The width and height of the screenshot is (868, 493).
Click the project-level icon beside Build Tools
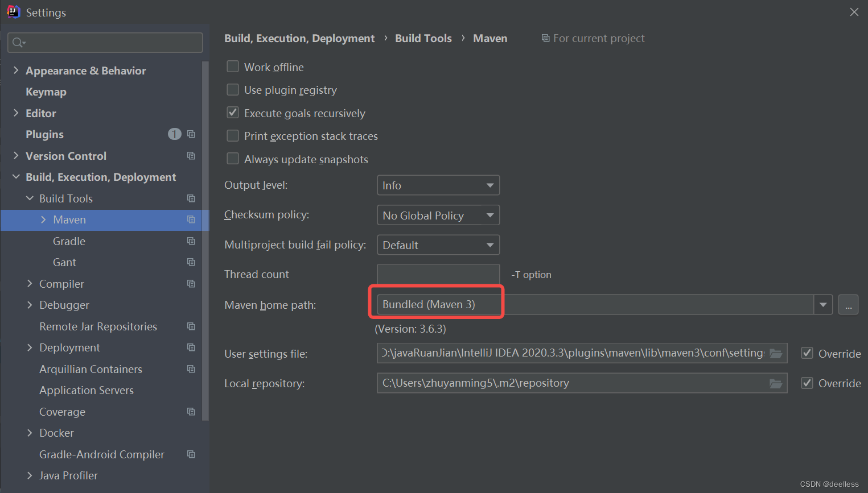click(191, 198)
